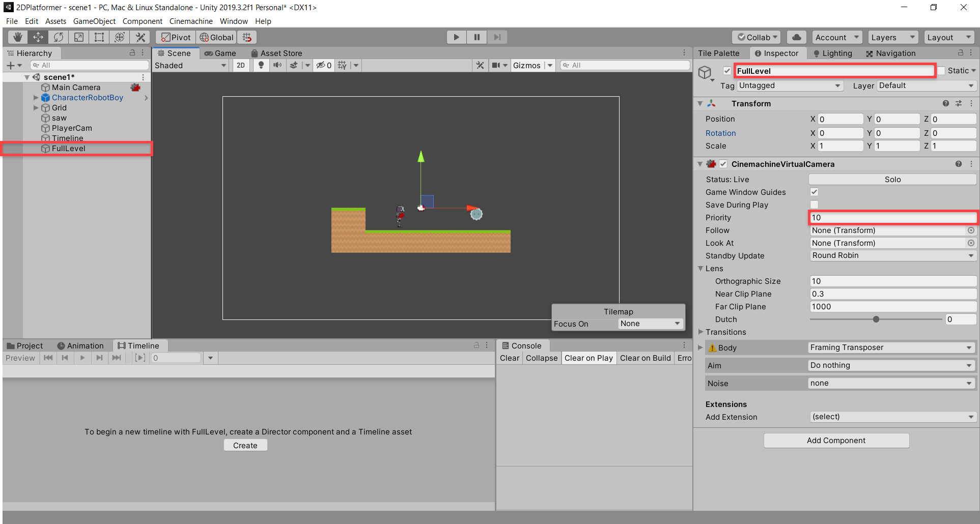This screenshot has height=524, width=980.
Task: Select the Rotate tool
Action: [x=58, y=37]
